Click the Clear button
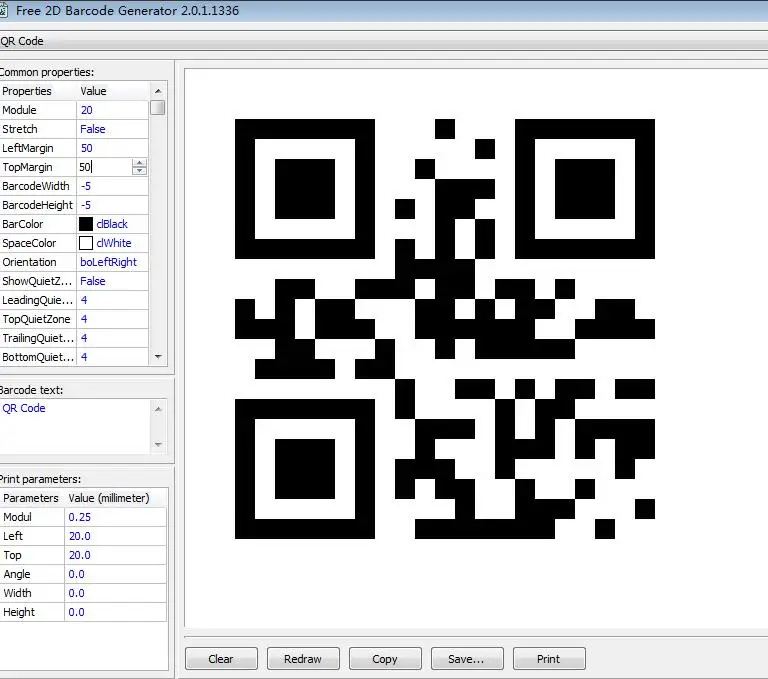 click(221, 658)
